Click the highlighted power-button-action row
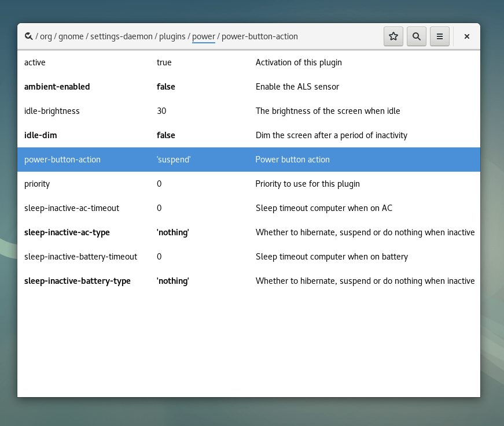The image size is (504, 426). (x=116, y=160)
